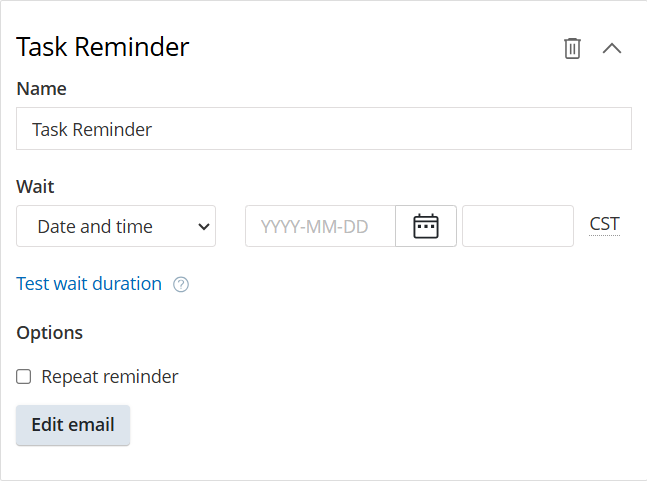Image resolution: width=647 pixels, height=481 pixels.
Task: Click the Wait section label
Action: 35,187
